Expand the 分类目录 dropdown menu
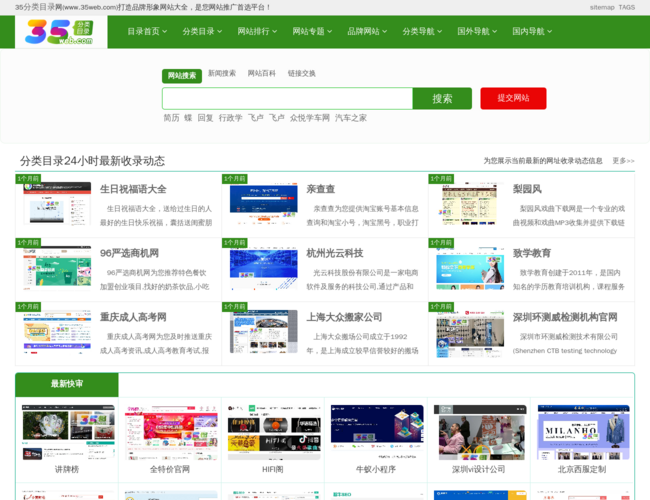 point(202,32)
